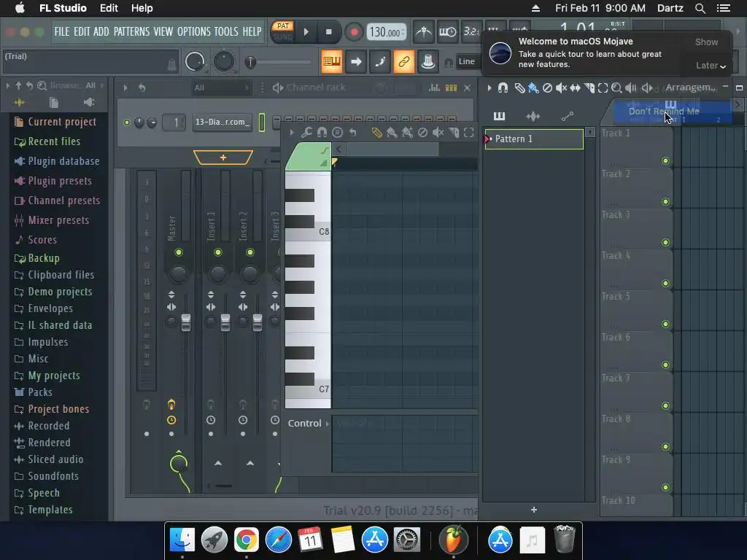Screen dimensions: 747x560
Task: Toggle Insert 2 green mute light
Action: pyautogui.click(x=250, y=252)
